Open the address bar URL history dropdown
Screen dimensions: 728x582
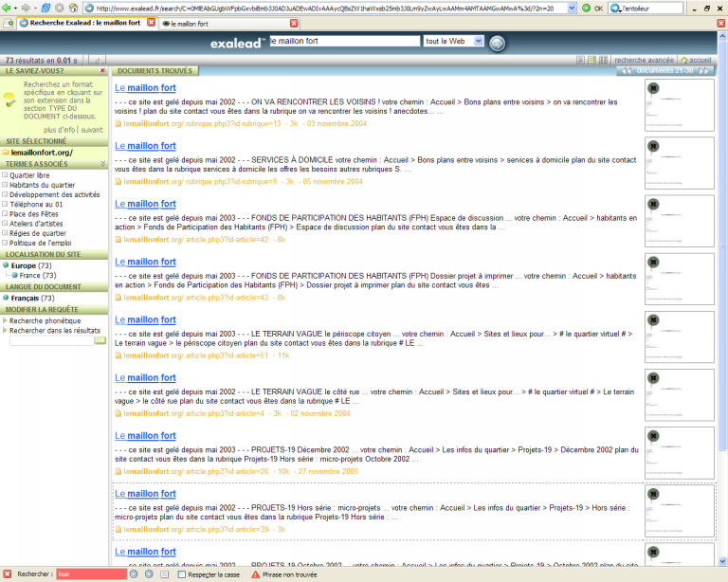pos(572,9)
